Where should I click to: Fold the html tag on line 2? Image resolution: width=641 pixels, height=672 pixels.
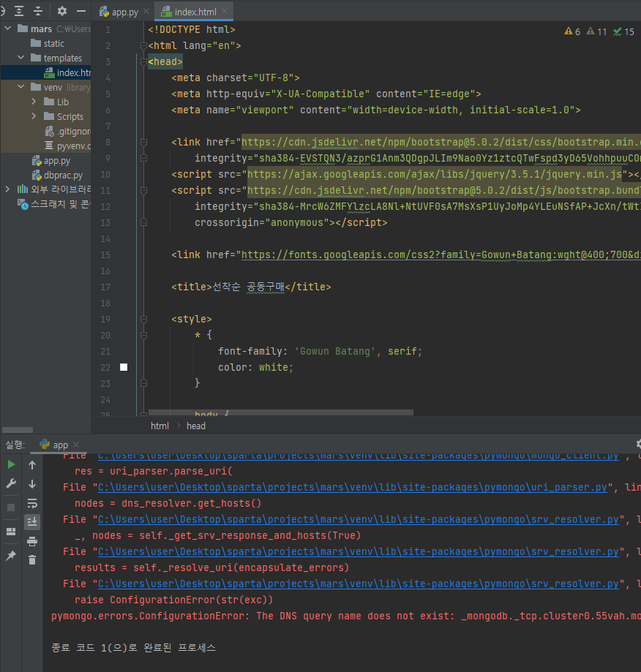point(143,45)
